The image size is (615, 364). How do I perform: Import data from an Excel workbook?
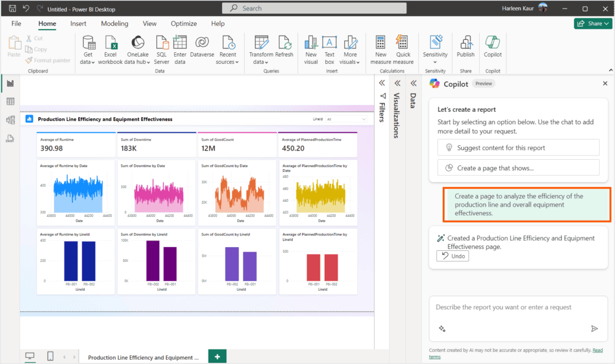pyautogui.click(x=110, y=50)
